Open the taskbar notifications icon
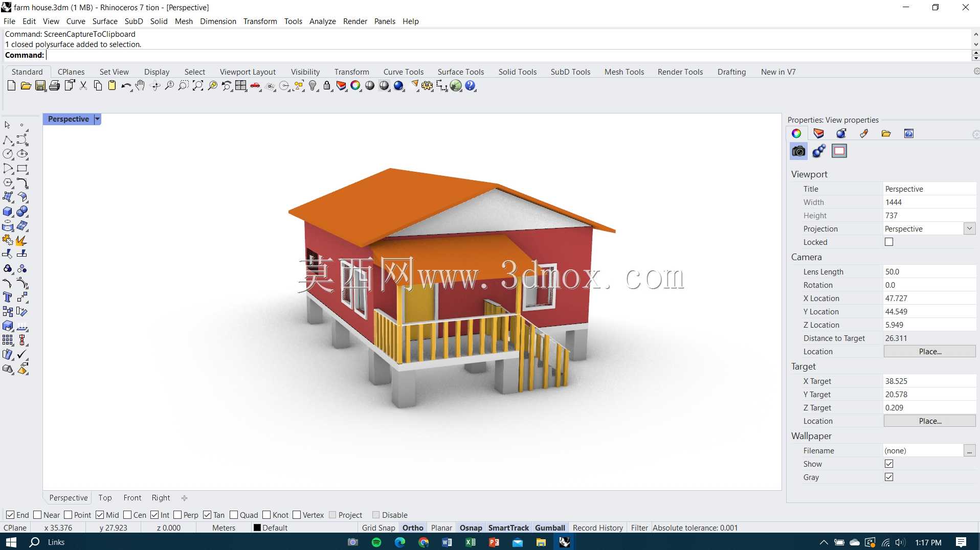The image size is (980, 550). pos(961,542)
